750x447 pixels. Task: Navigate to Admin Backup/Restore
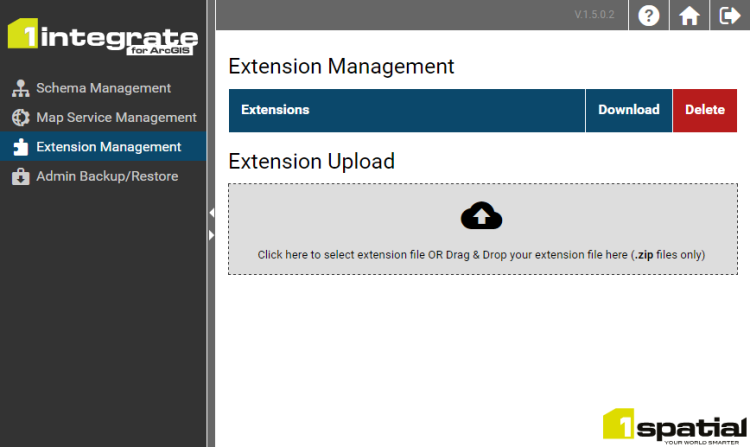point(107,177)
